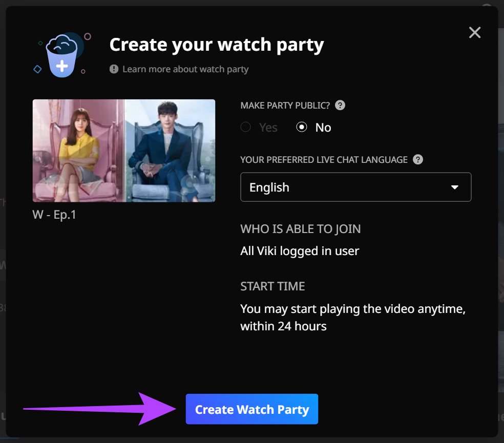Click the Start Time heading
Viewport: 504px width, 443px height.
click(x=272, y=286)
